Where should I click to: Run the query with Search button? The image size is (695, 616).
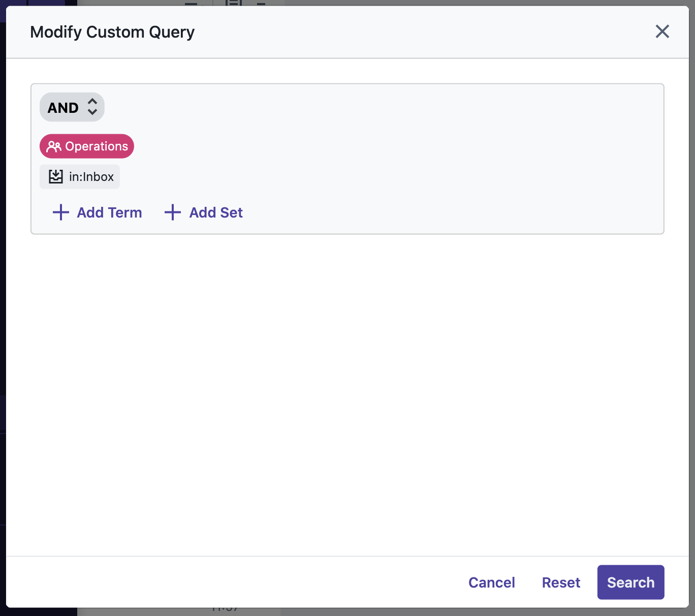point(631,582)
